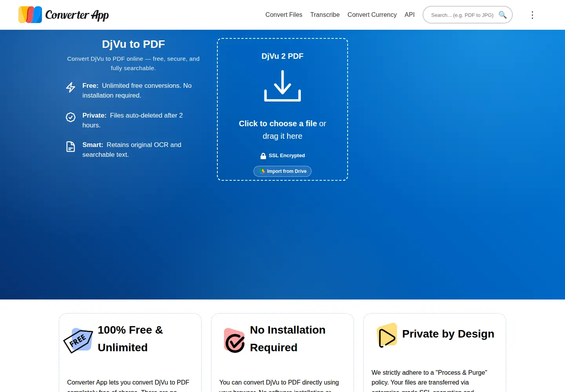
Task: Open the Convert Currency menu item
Action: pos(372,15)
